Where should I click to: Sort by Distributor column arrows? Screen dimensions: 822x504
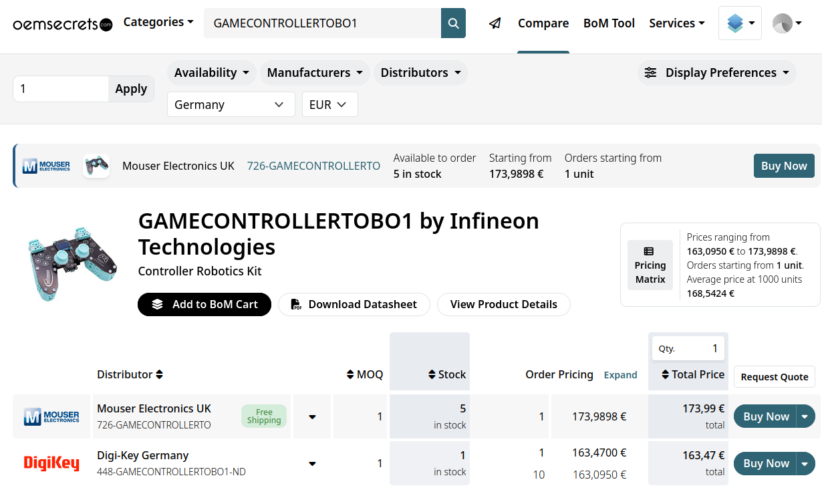160,375
